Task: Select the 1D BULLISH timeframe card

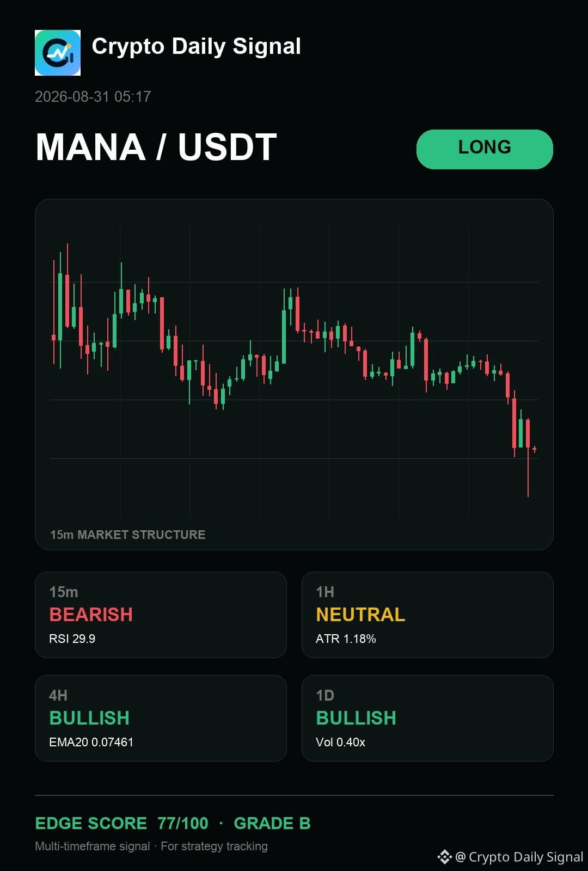Action: 427,718
